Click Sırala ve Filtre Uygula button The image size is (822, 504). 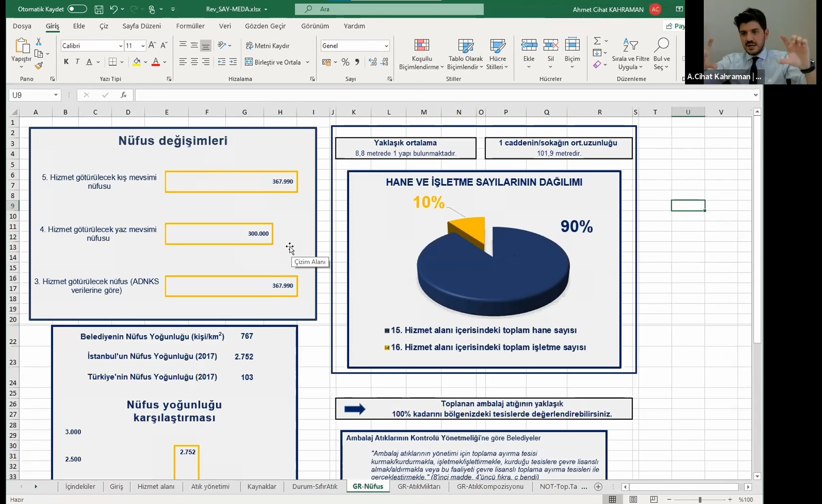tap(631, 54)
